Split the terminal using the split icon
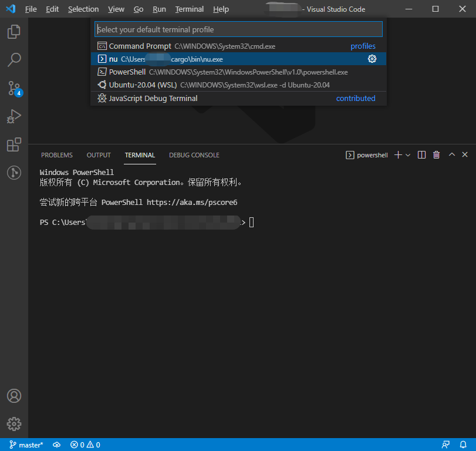Image resolution: width=476 pixels, height=451 pixels. coord(421,154)
